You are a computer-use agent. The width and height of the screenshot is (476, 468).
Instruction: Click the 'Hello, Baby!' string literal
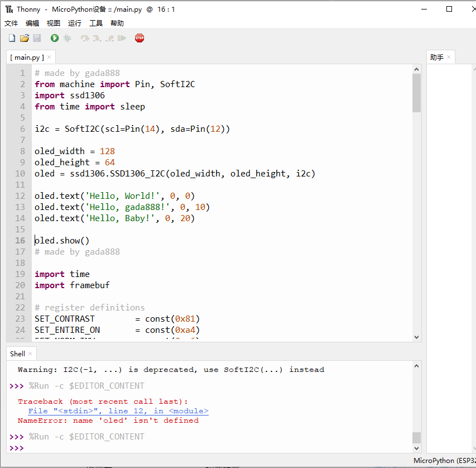pos(120,218)
